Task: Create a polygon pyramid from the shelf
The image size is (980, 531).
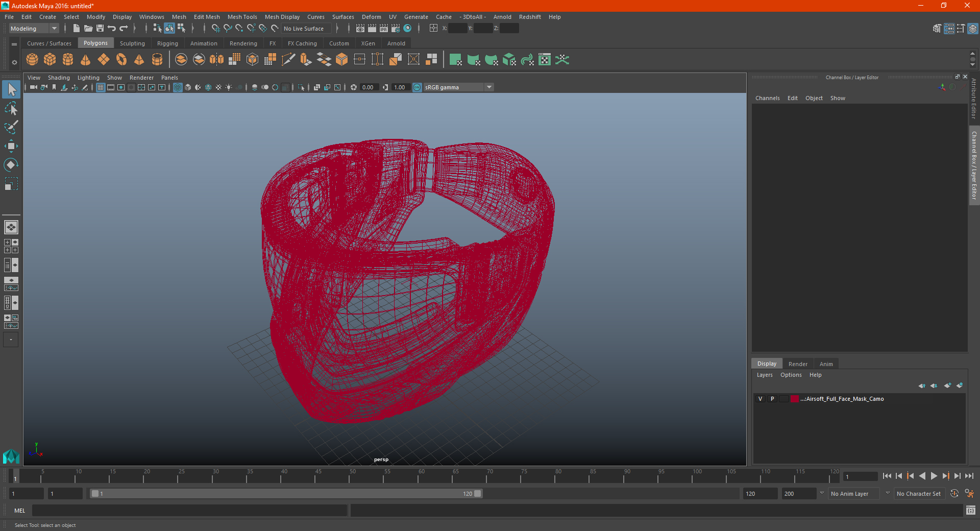Action: [x=139, y=60]
